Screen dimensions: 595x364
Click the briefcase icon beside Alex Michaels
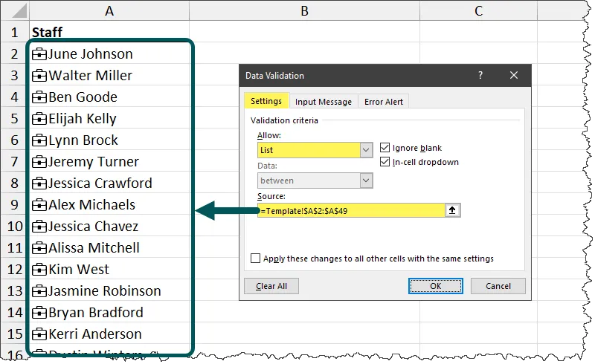39,205
